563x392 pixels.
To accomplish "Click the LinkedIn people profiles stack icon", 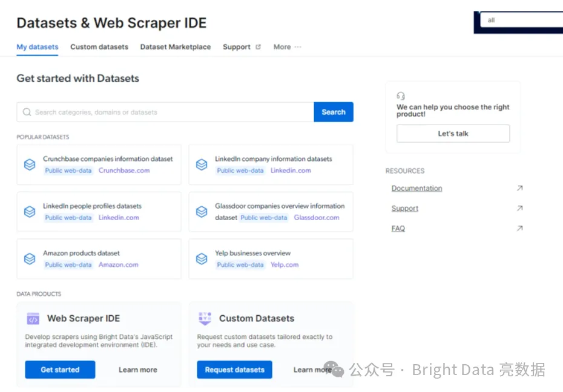I will (30, 212).
